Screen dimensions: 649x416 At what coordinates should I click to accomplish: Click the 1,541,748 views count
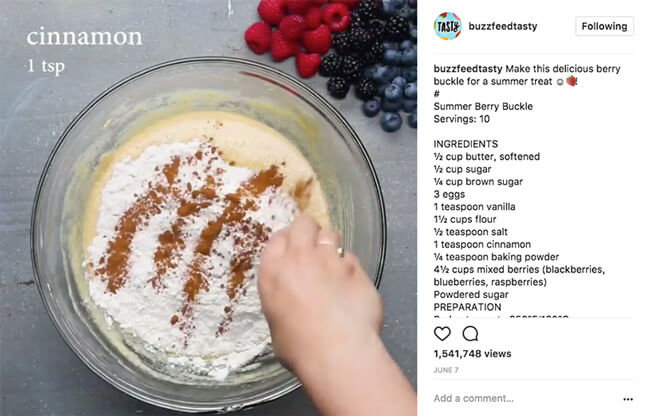[x=472, y=353]
